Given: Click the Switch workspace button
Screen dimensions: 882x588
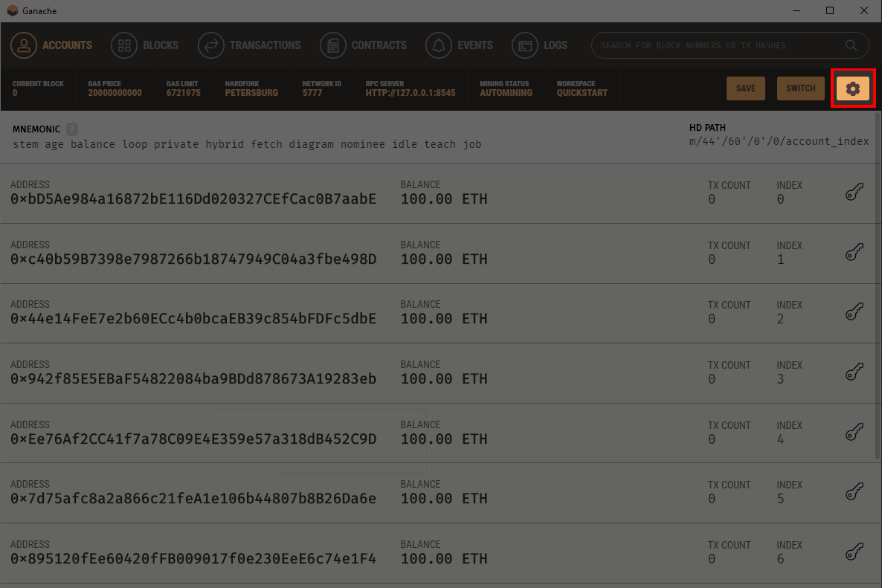Looking at the screenshot, I should [800, 88].
